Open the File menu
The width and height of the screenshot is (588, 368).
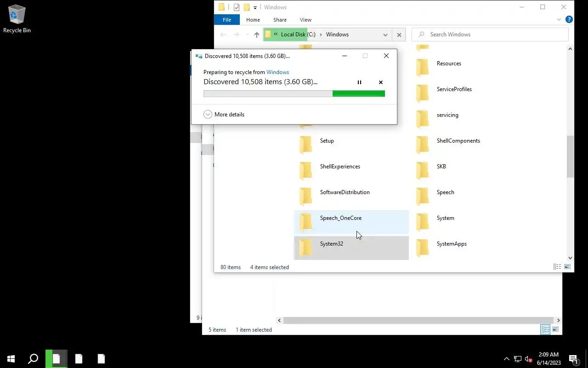coord(227,20)
